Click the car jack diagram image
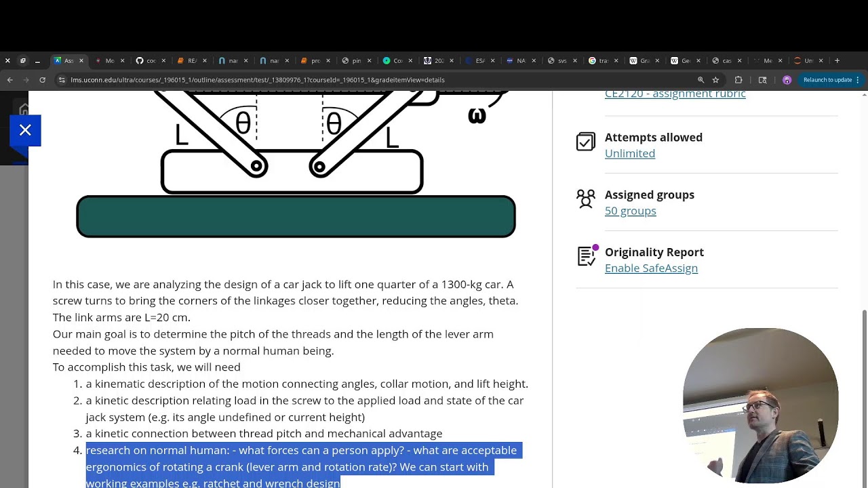The width and height of the screenshot is (868, 488). coord(296,165)
